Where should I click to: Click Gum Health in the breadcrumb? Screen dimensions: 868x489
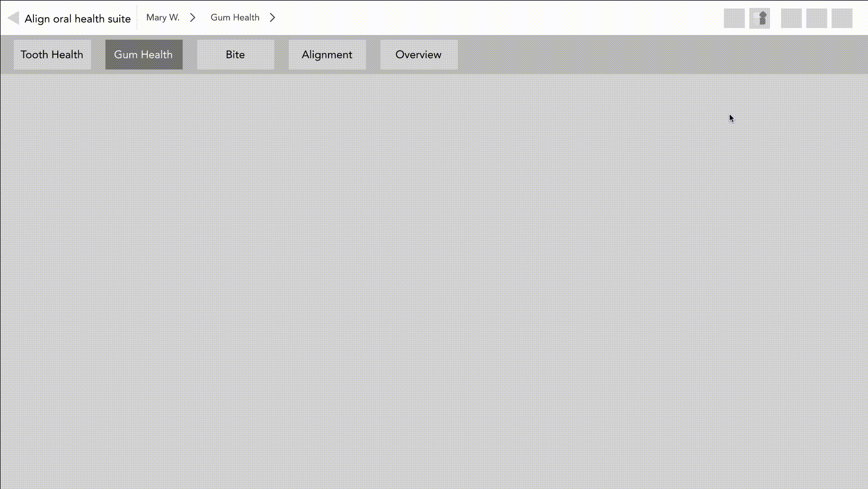click(x=235, y=18)
